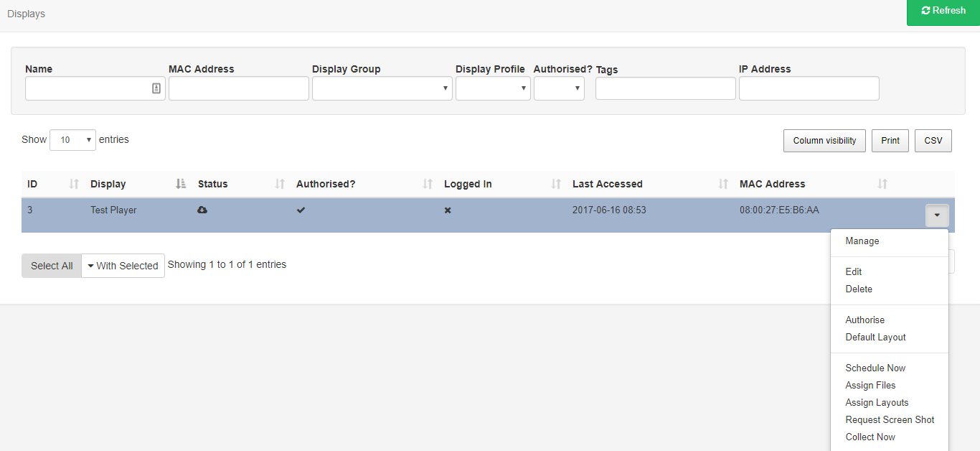This screenshot has height=451, width=980.
Task: Export the table with CSV button
Action: click(933, 141)
